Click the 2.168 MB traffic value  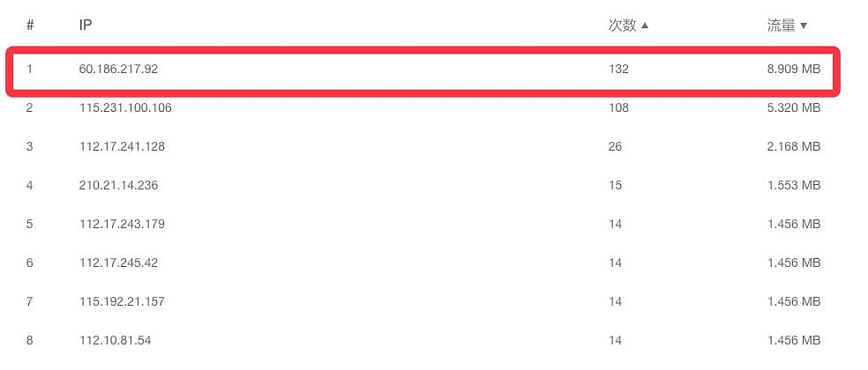[x=794, y=146]
